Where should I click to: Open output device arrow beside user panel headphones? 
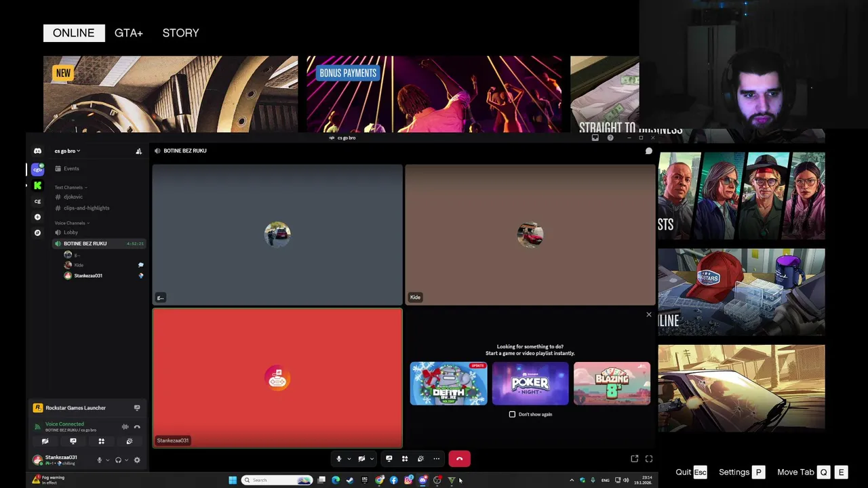click(x=127, y=460)
